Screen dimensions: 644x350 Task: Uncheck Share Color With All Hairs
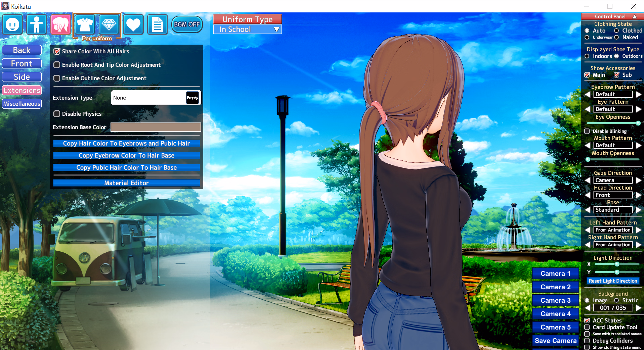(x=57, y=51)
